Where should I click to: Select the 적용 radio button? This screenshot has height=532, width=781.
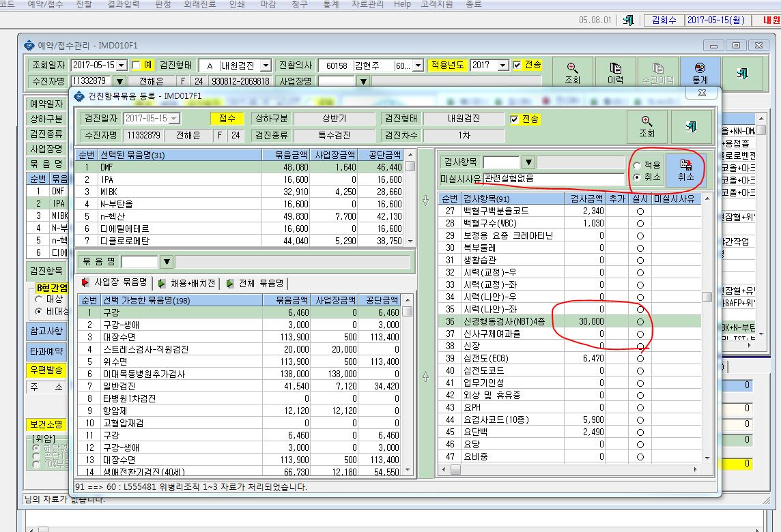click(x=637, y=166)
